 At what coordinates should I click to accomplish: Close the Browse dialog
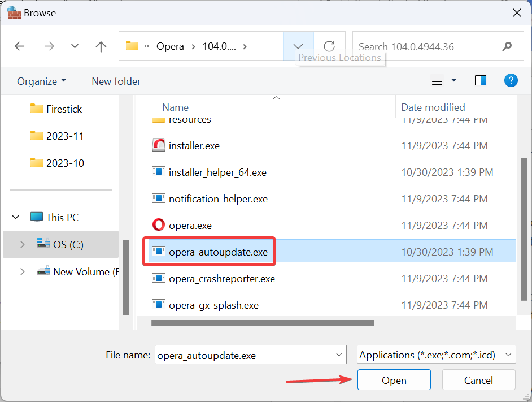pos(517,13)
